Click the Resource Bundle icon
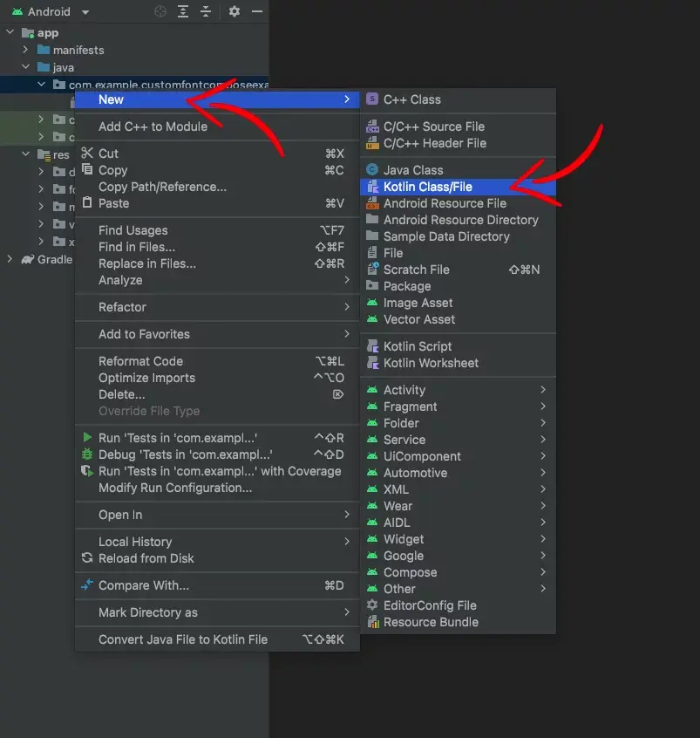 [372, 622]
